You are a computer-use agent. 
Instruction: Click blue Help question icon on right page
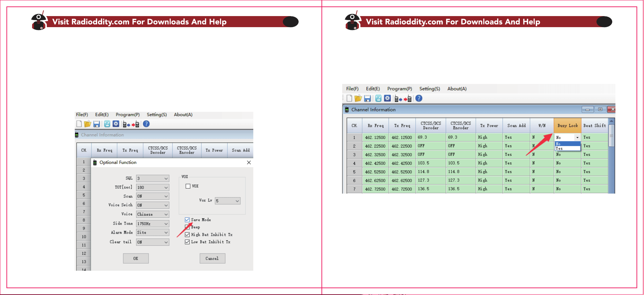click(x=419, y=98)
